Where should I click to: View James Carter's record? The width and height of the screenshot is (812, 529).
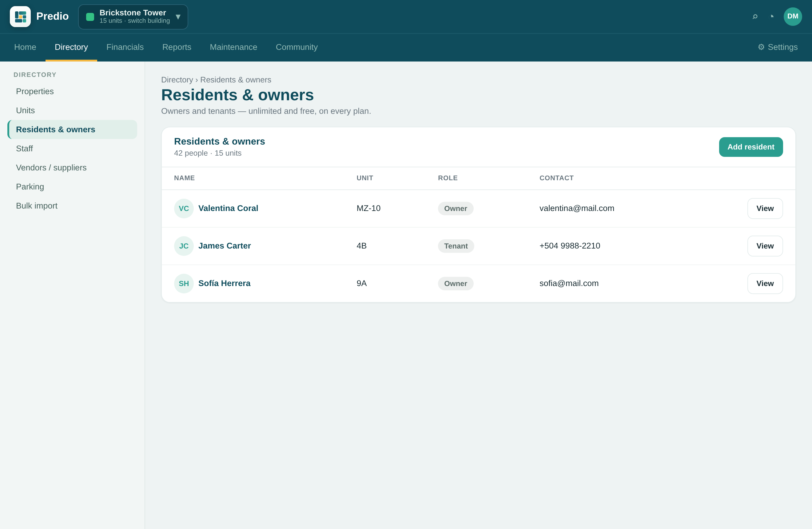click(x=765, y=246)
